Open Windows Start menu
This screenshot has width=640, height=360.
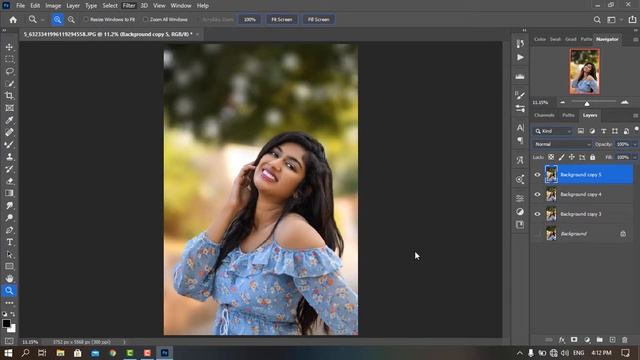[8, 353]
